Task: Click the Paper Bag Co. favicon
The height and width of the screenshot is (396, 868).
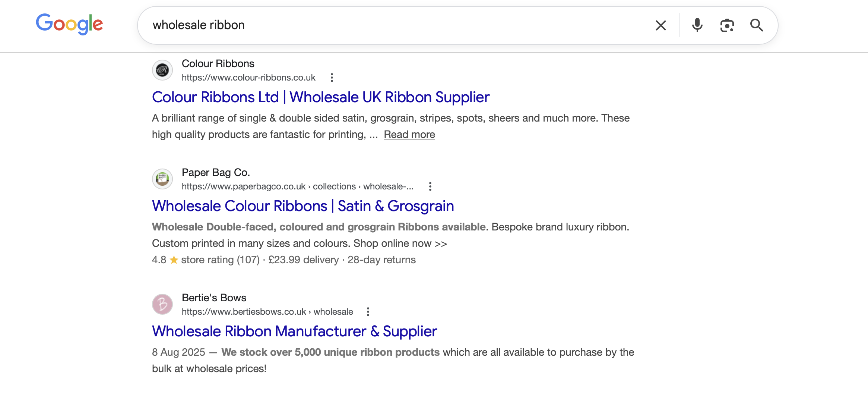Action: coord(162,179)
